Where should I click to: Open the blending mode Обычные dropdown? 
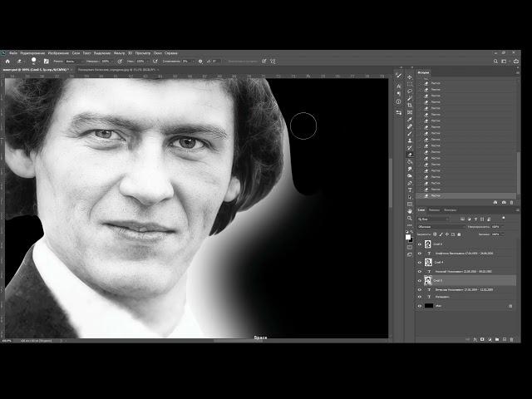(x=441, y=227)
